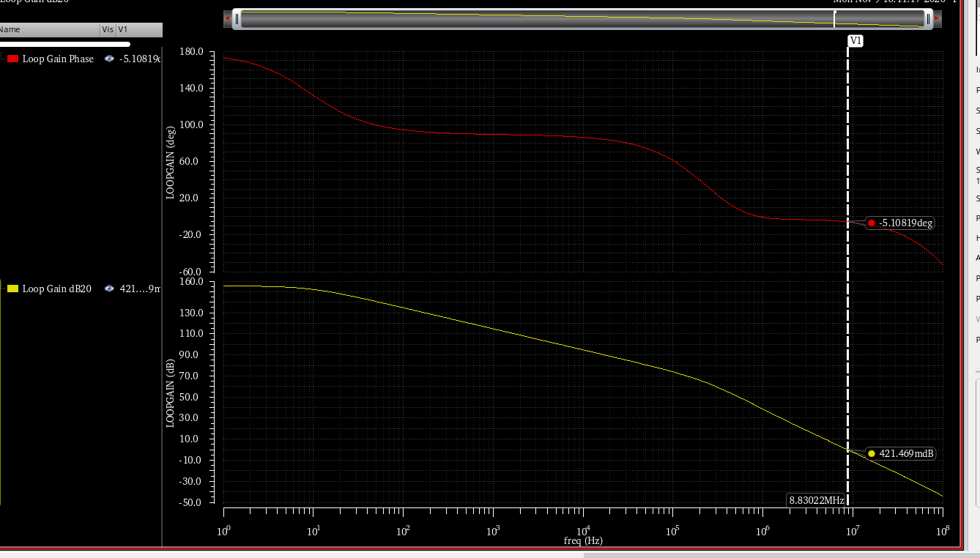Click the Name column header
Viewport: 980px width, 558px height.
pos(48,29)
